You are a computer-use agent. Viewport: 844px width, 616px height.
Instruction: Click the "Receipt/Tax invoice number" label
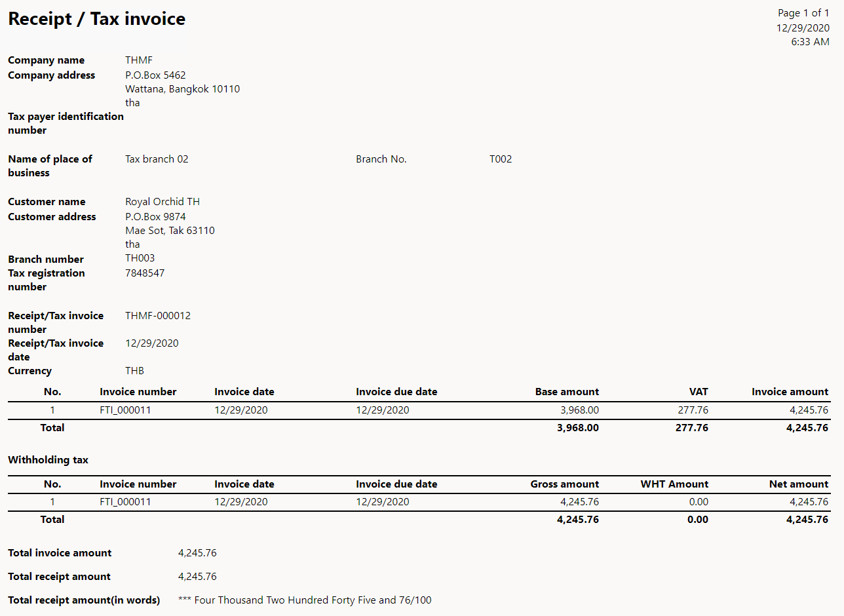pos(56,322)
